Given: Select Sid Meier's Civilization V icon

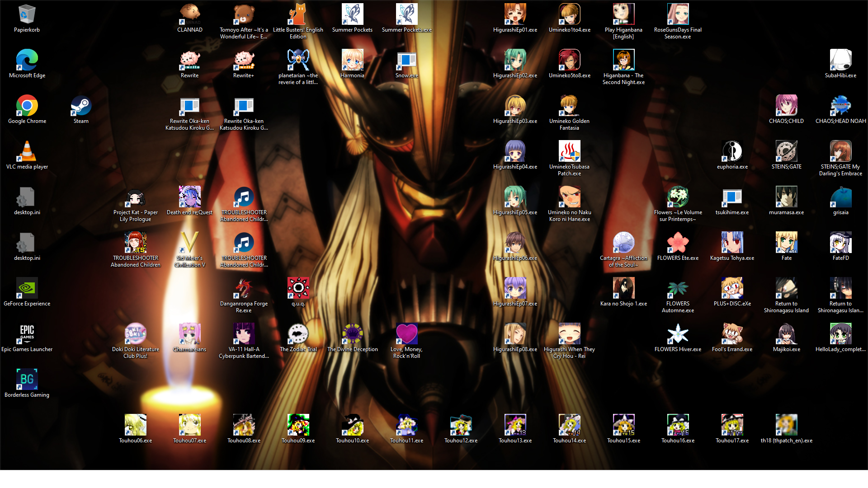Looking at the screenshot, I should [x=189, y=243].
